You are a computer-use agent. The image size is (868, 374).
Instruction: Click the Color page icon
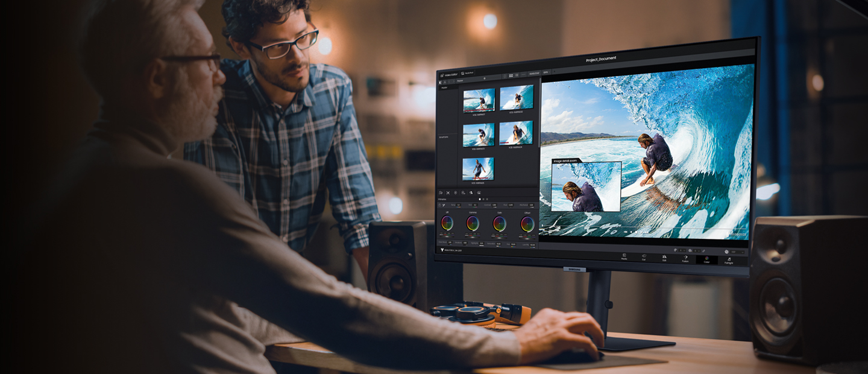(706, 259)
